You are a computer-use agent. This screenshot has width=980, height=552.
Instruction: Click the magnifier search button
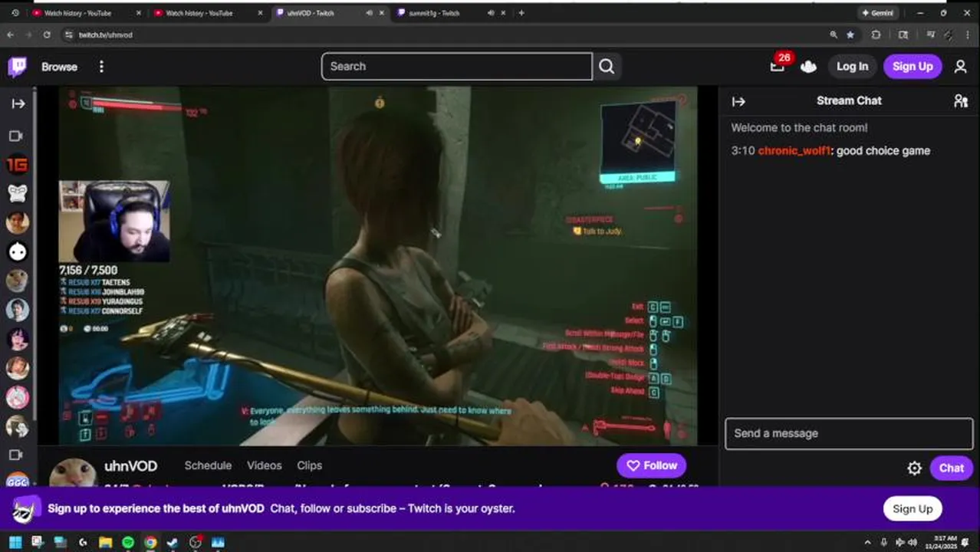pos(607,66)
